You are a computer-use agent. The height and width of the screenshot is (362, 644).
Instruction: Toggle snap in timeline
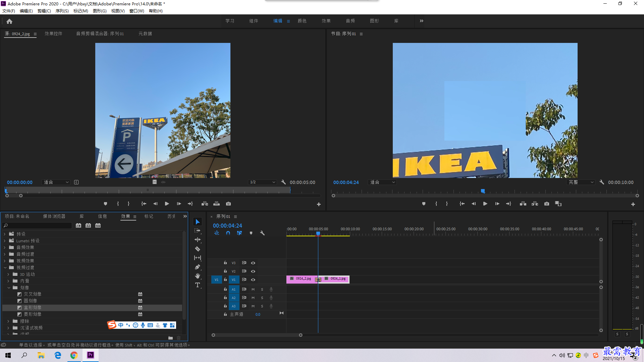[228, 233]
